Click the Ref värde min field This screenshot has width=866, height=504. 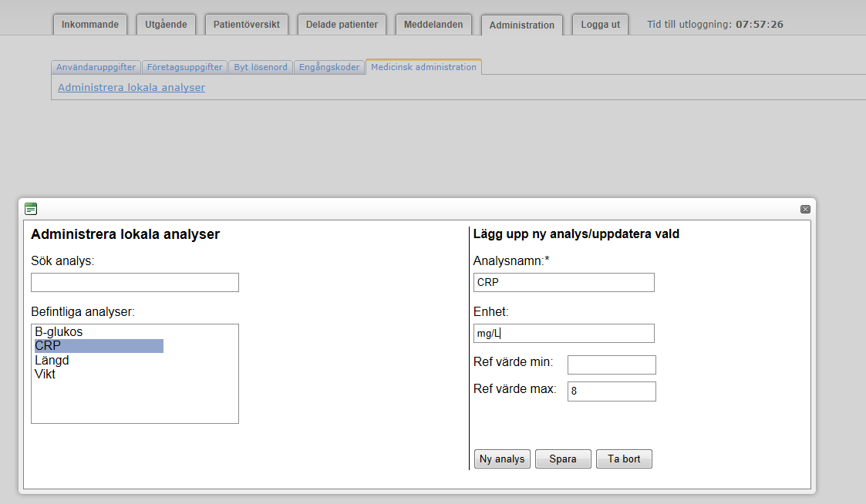(612, 365)
